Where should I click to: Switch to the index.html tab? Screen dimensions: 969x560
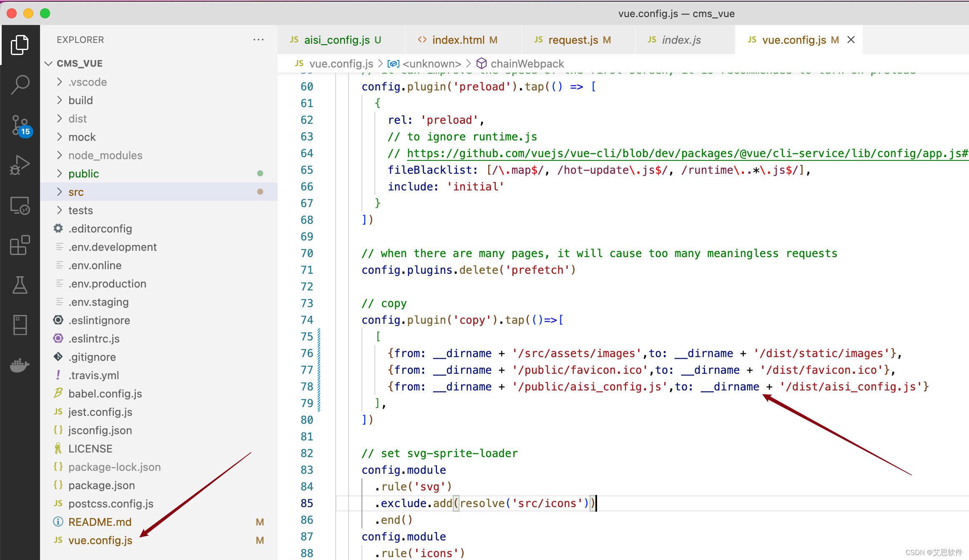click(458, 40)
